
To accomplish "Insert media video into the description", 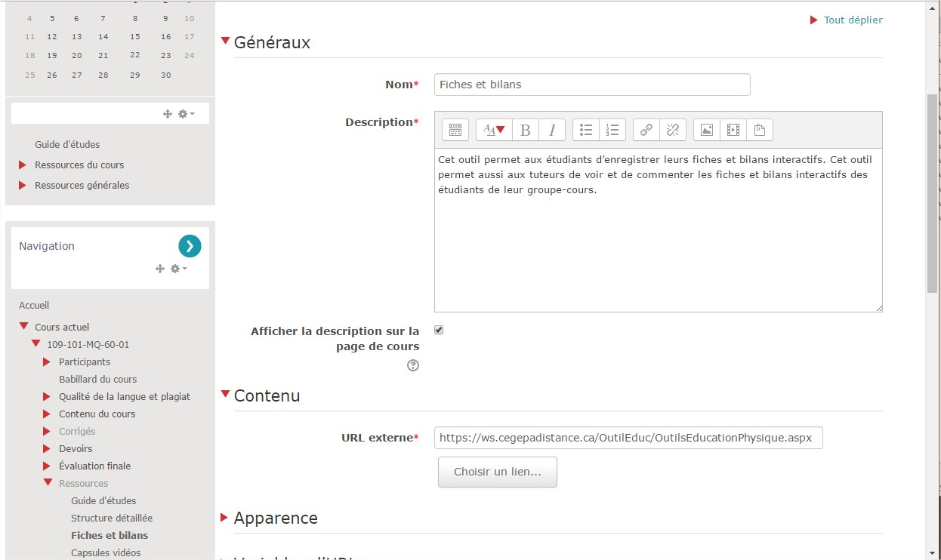I will (x=733, y=130).
